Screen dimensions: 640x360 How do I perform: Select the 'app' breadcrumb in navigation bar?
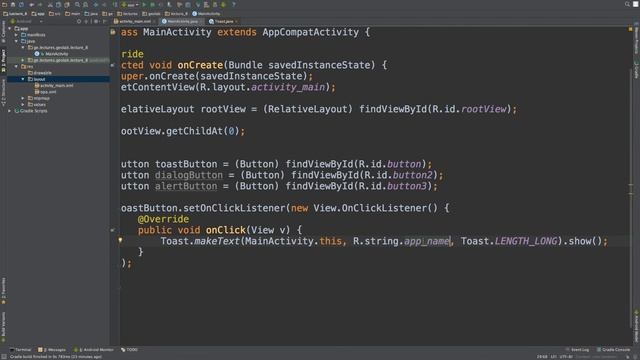38,14
